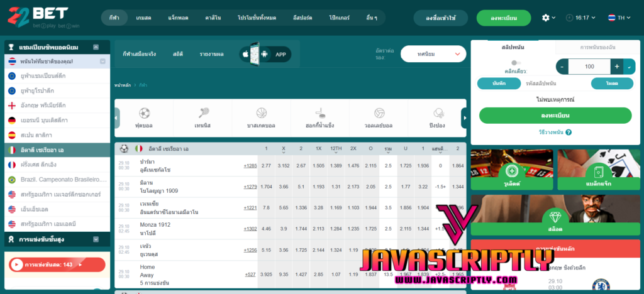Click the stake amount field showing 100
The image size is (644, 294).
tap(589, 67)
